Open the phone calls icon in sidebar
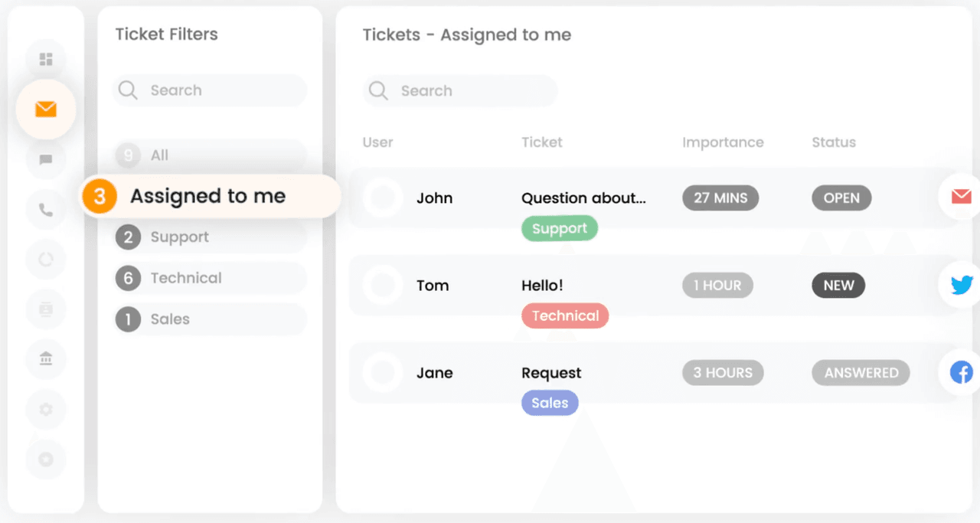 [x=46, y=210]
